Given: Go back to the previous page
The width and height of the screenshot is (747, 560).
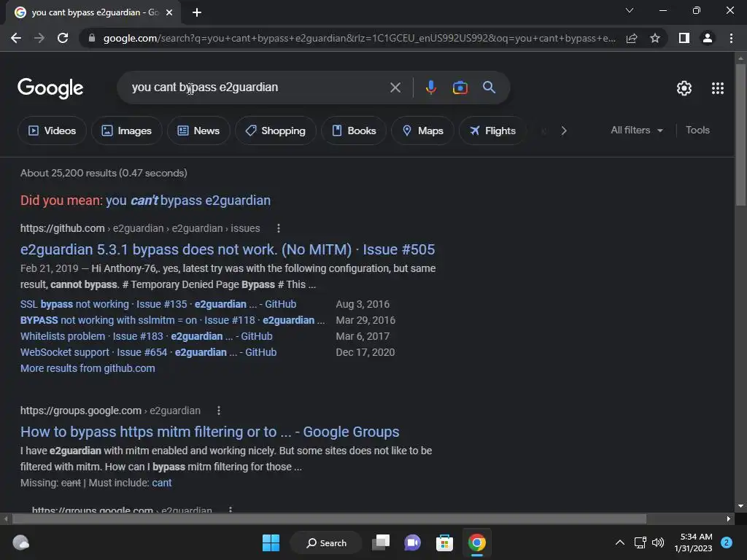Looking at the screenshot, I should pyautogui.click(x=16, y=38).
